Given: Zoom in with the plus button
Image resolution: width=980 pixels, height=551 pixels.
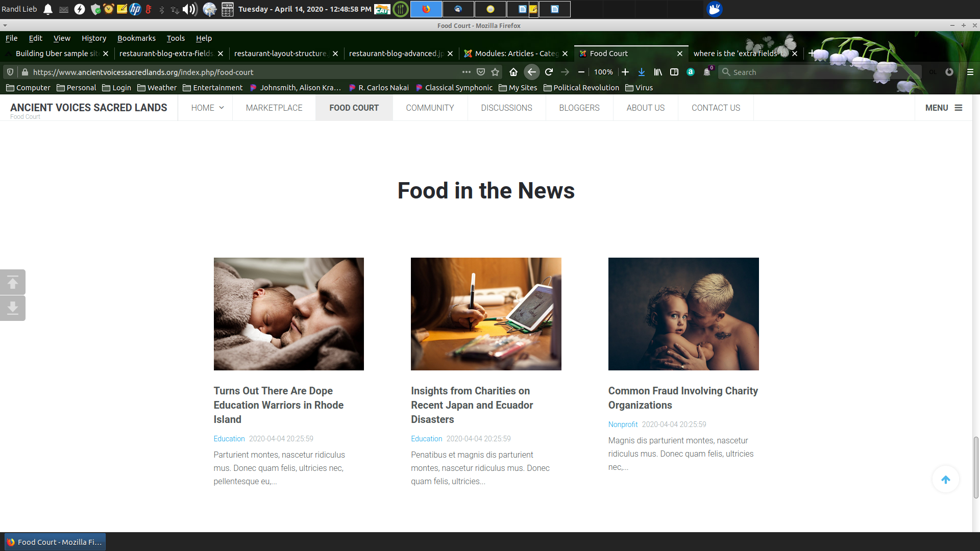Looking at the screenshot, I should [625, 72].
